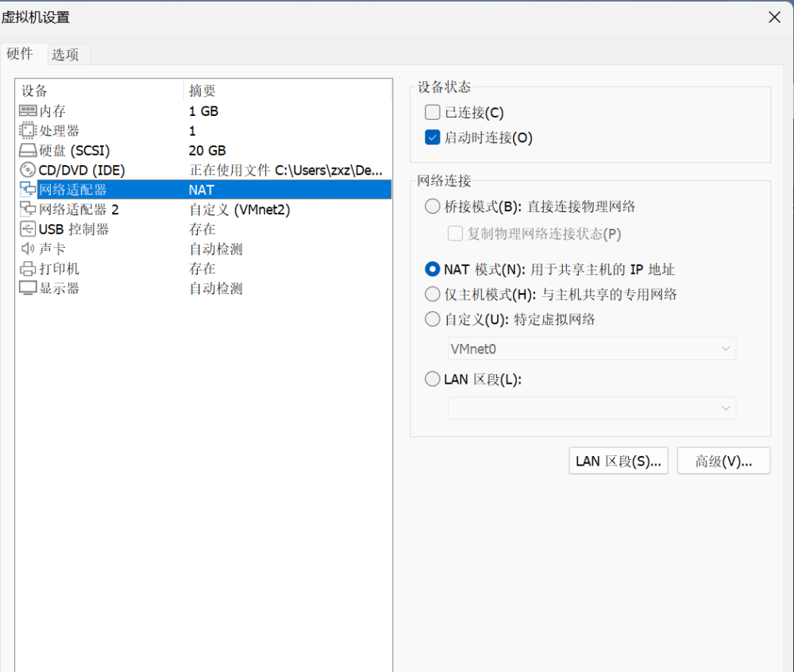Click the display (显示器) monitor icon
Image resolution: width=794 pixels, height=672 pixels.
click(x=28, y=288)
